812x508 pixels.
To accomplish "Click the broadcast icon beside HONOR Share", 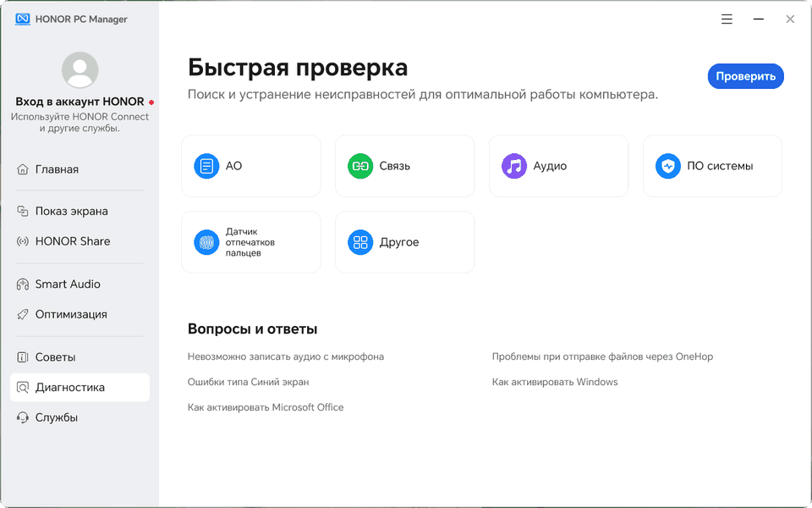I will [x=22, y=241].
